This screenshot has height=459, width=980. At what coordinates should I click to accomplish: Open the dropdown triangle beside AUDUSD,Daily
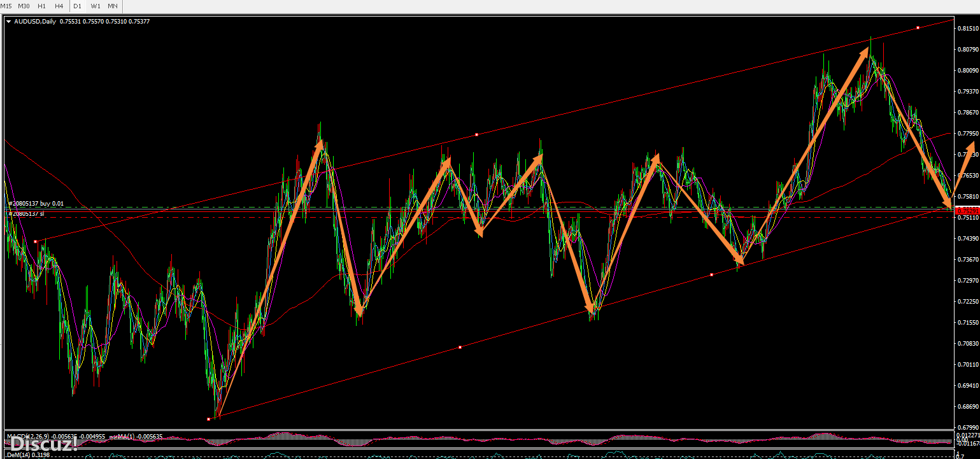pos(8,21)
